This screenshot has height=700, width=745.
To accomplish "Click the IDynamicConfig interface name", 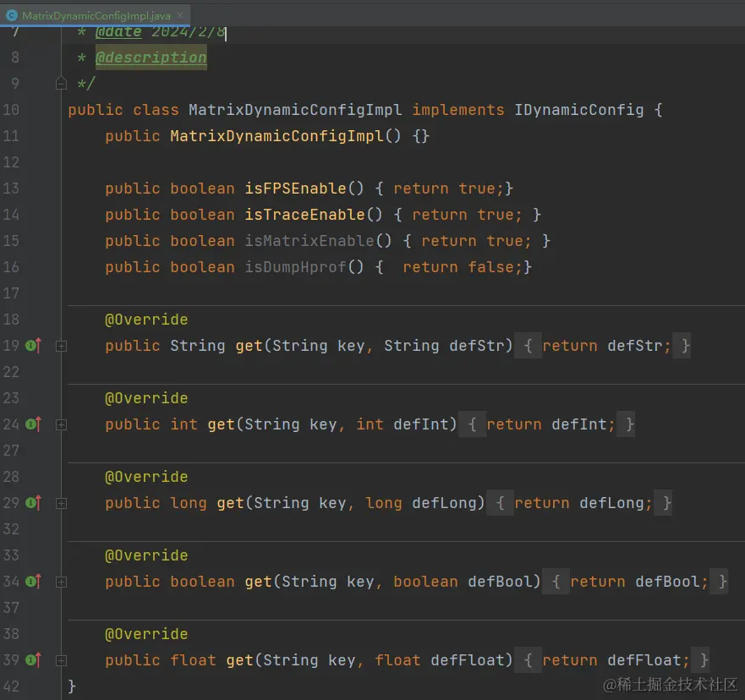I will (x=579, y=110).
